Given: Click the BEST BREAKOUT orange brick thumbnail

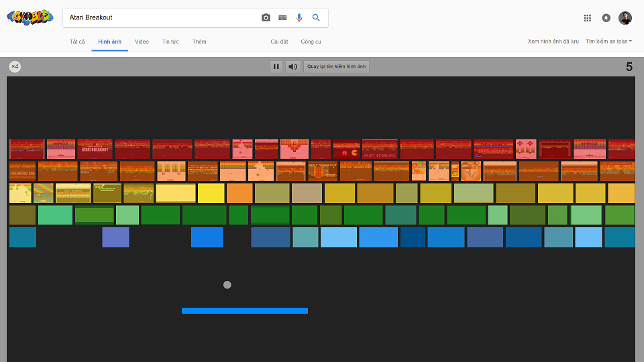Looking at the screenshot, I should click(323, 171).
